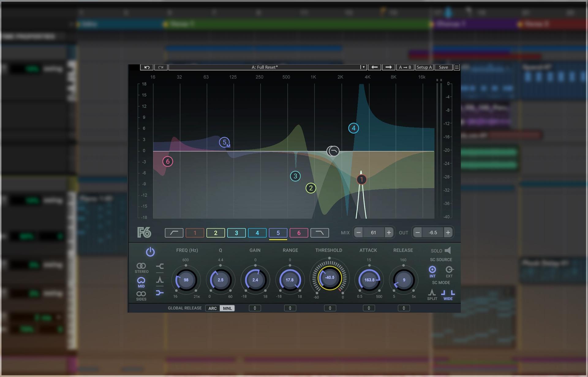Screen dimensions: 588x377
Task: Select band 2 node on graph
Action: [x=311, y=188]
